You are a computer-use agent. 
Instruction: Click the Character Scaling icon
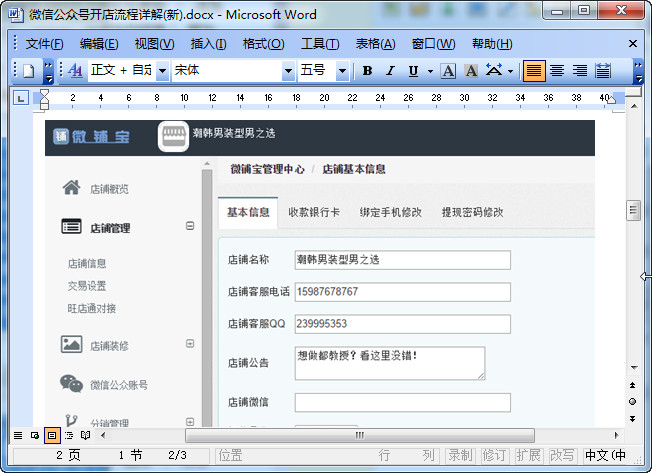coord(494,71)
